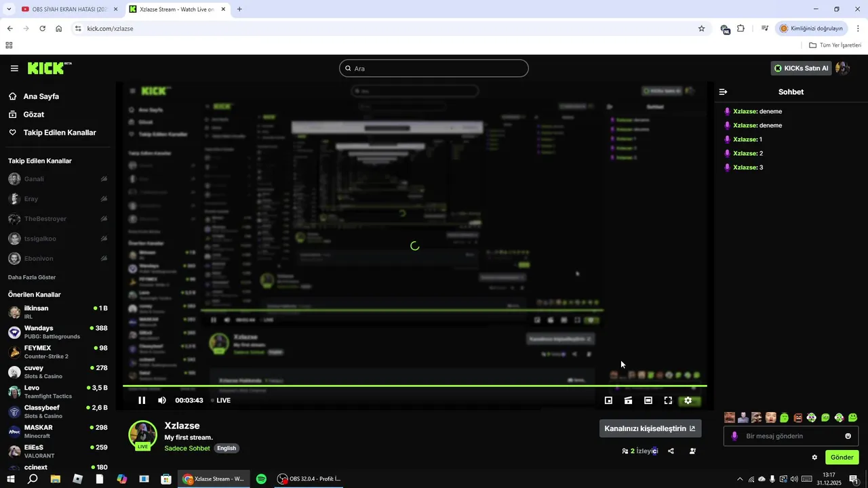Viewport: 868px width, 488px height.
Task: Open the user profile avatar menu
Action: click(843, 68)
